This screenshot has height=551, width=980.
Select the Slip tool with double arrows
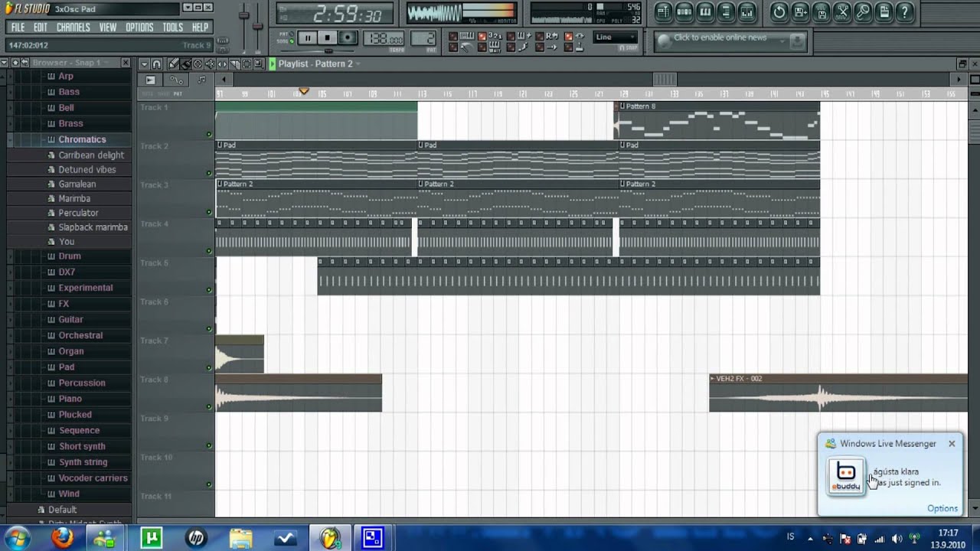pyautogui.click(x=222, y=64)
